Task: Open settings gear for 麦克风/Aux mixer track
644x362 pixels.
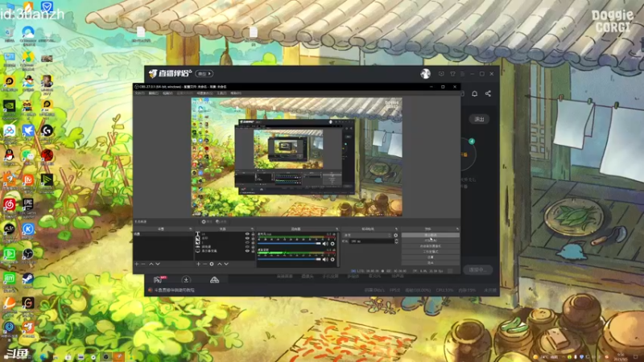Action: click(332, 244)
